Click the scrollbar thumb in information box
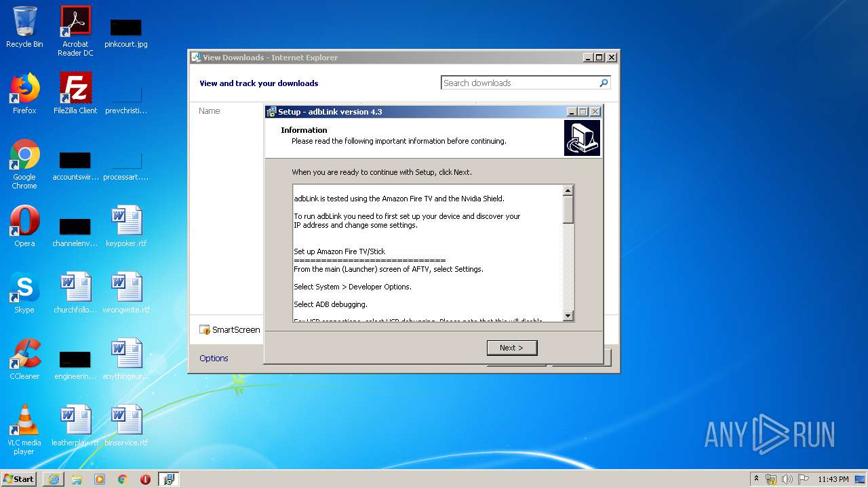This screenshot has height=488, width=868. point(568,209)
